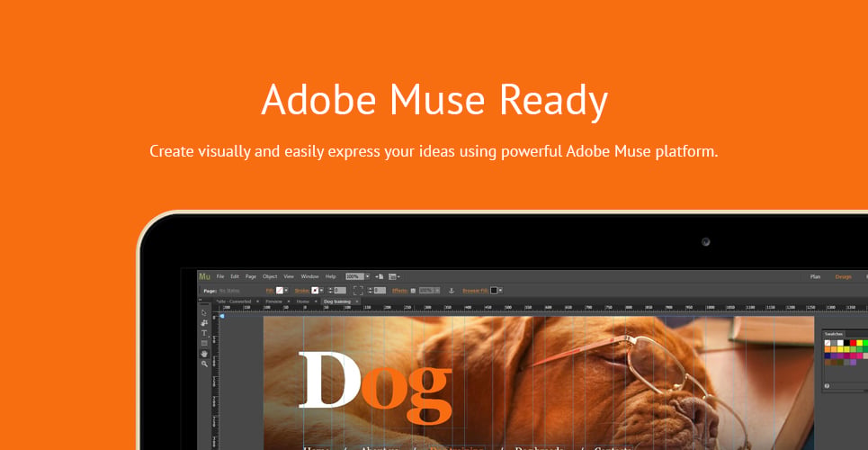This screenshot has width=868, height=450.
Task: Open the View menu
Action: point(289,276)
